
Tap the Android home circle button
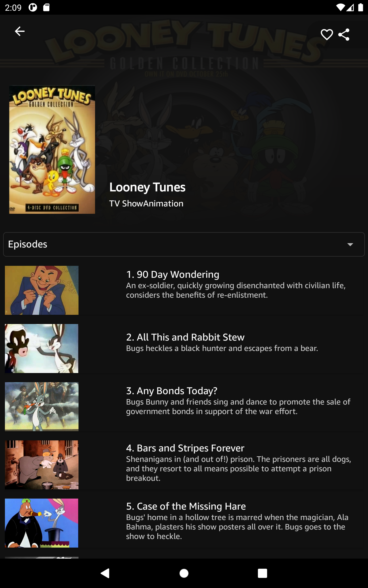click(x=184, y=573)
